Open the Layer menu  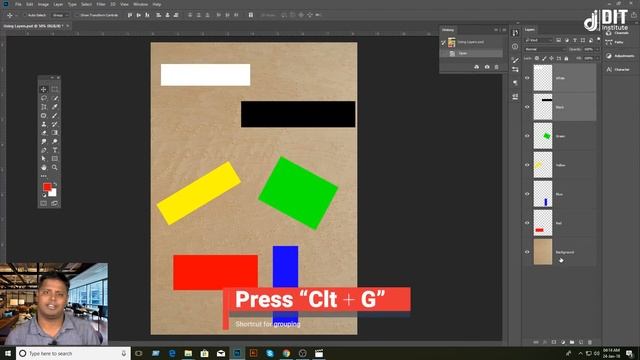click(58, 4)
